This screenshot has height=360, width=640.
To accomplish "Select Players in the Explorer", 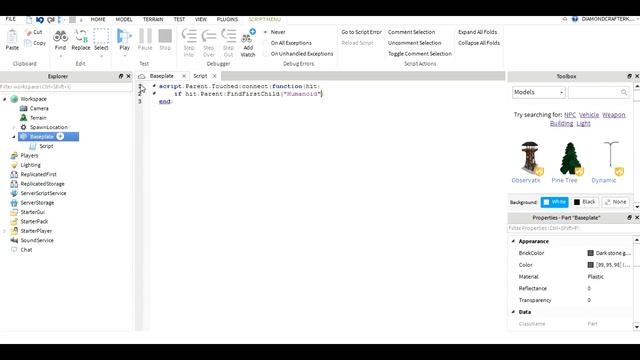I will 29,156.
